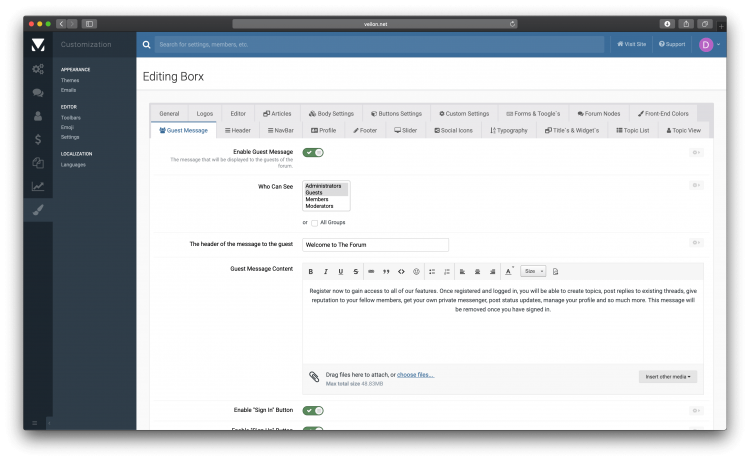Open the options gear beside Enable Sign In Button
750x461 pixels.
coord(696,411)
